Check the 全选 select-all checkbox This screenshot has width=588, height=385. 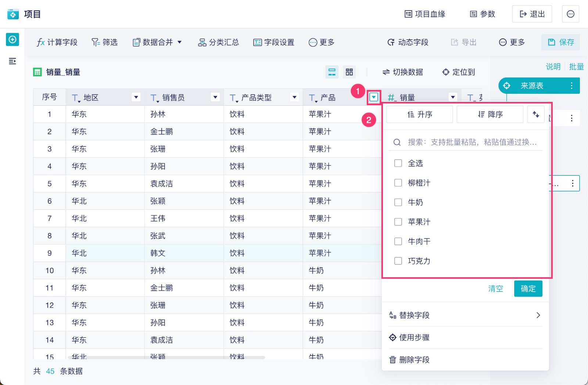[x=398, y=163]
